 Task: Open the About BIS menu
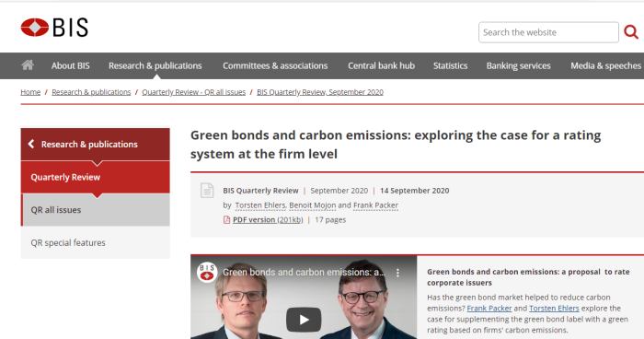[70, 65]
